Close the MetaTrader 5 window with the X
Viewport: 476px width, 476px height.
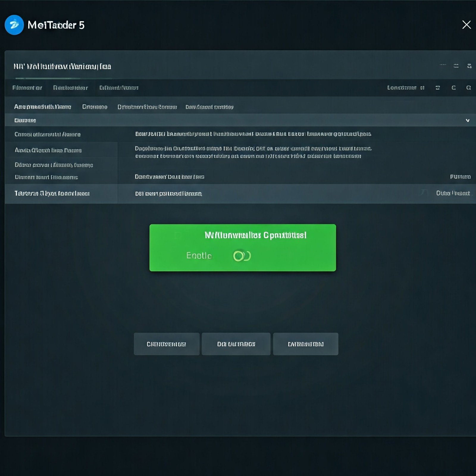coord(466,25)
